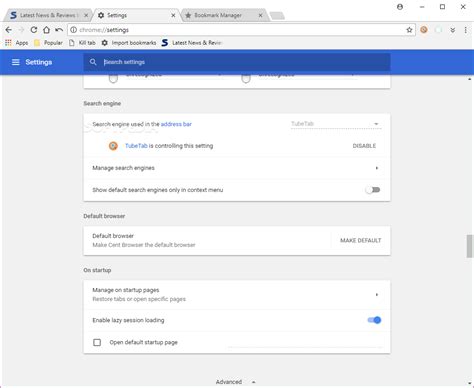Show hidden extensions via double chevron

[453, 30]
